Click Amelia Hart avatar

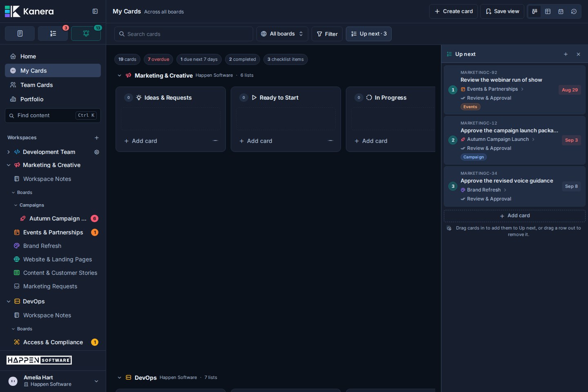point(13,381)
